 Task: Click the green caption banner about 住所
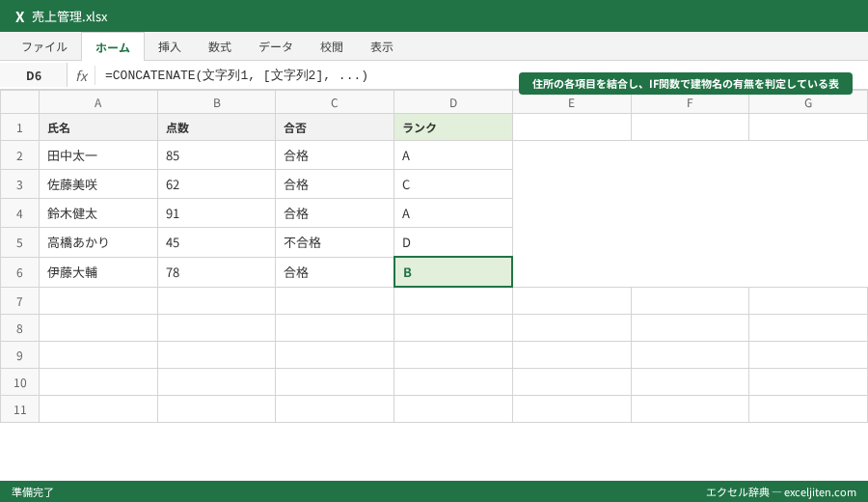(686, 84)
